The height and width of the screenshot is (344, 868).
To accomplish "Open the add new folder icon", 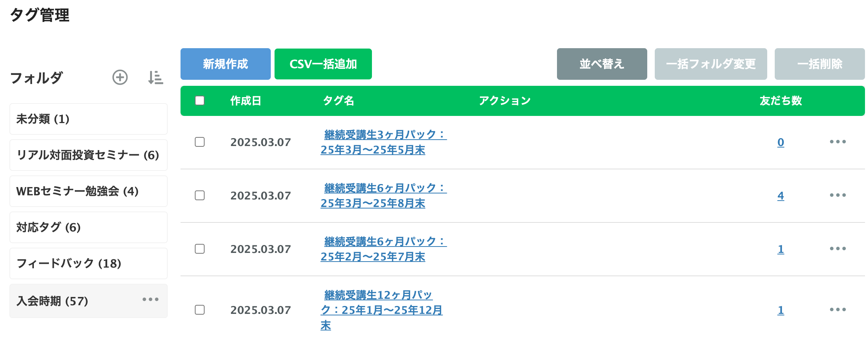I will pos(120,77).
